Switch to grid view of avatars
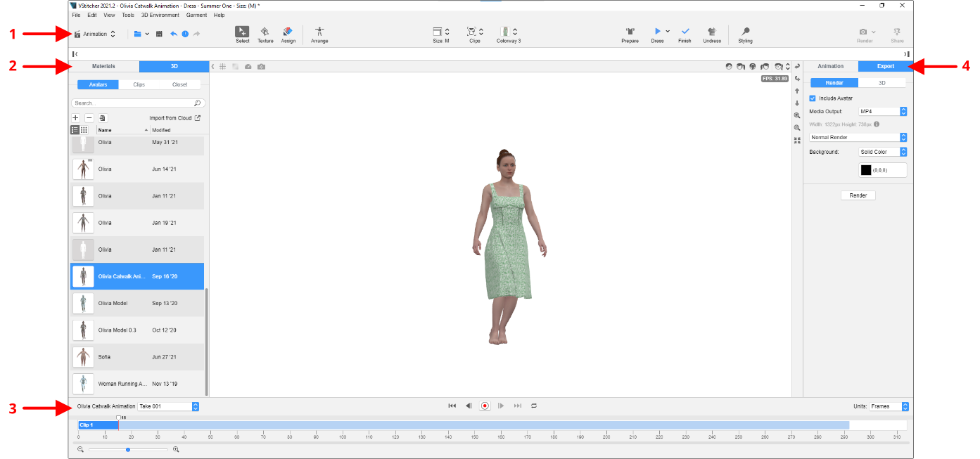This screenshot has height=459, width=980. 84,130
